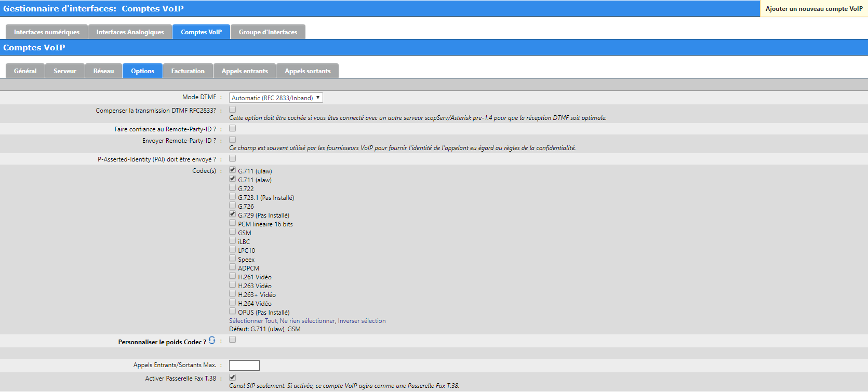
Task: Check G.723.1 (Pas Installé) codec
Action: pos(233,197)
